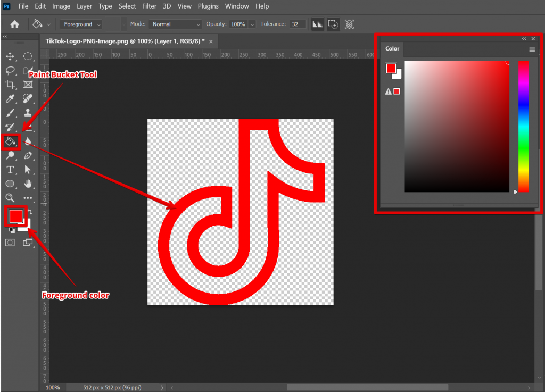Select the Paint Bucket tool

(10, 141)
